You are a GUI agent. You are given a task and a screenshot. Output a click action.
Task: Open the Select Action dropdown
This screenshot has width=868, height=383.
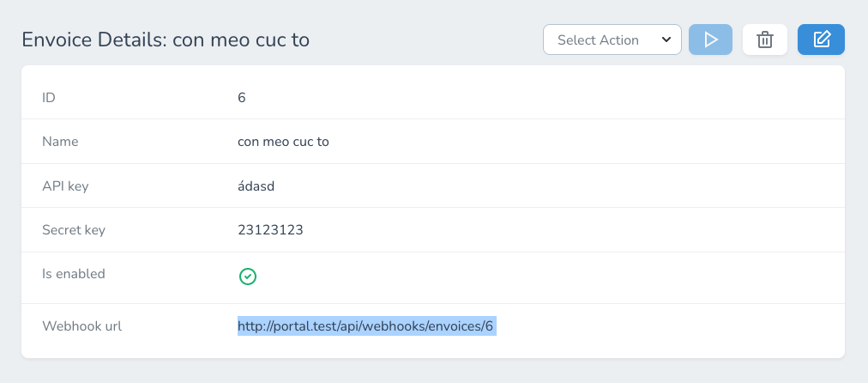pyautogui.click(x=612, y=40)
